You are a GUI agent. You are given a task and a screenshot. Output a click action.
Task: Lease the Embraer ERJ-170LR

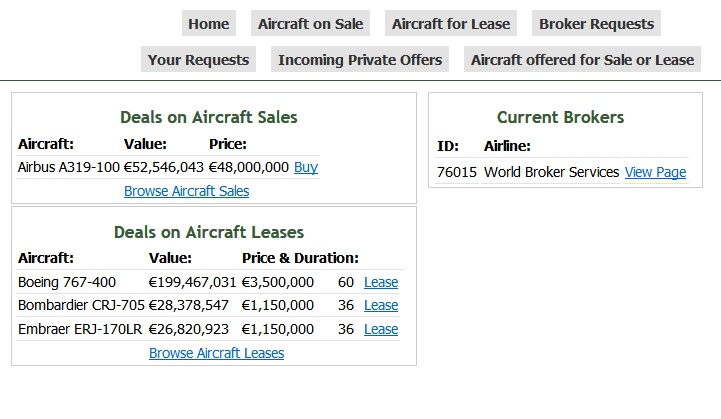pos(381,330)
